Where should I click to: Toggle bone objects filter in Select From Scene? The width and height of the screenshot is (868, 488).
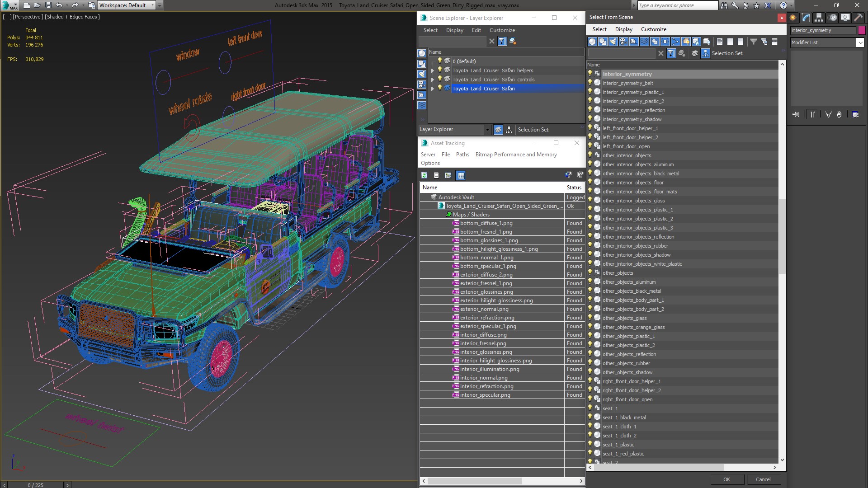tap(675, 42)
